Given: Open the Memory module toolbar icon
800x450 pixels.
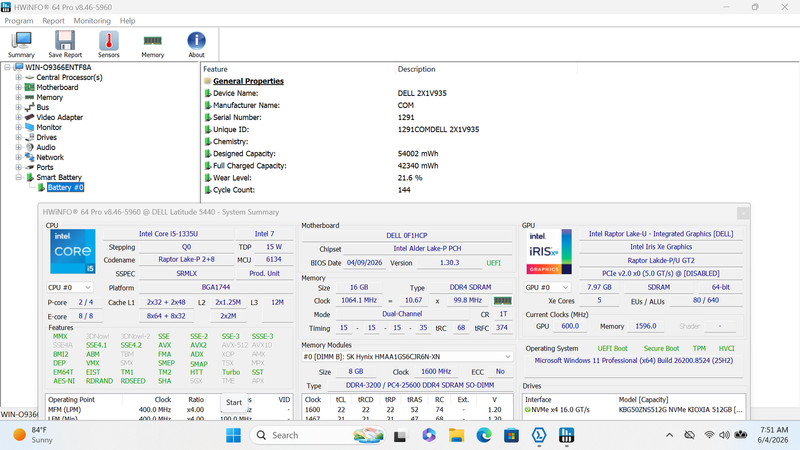Looking at the screenshot, I should [x=153, y=44].
